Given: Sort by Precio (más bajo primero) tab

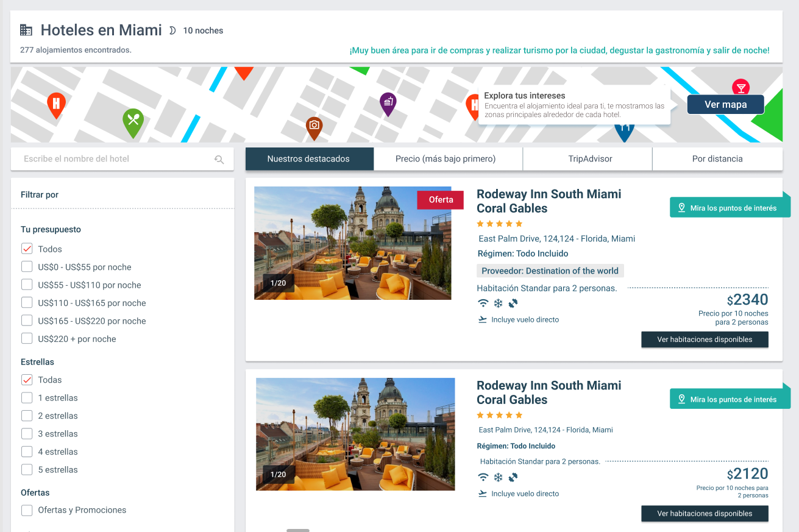Looking at the screenshot, I should [445, 159].
